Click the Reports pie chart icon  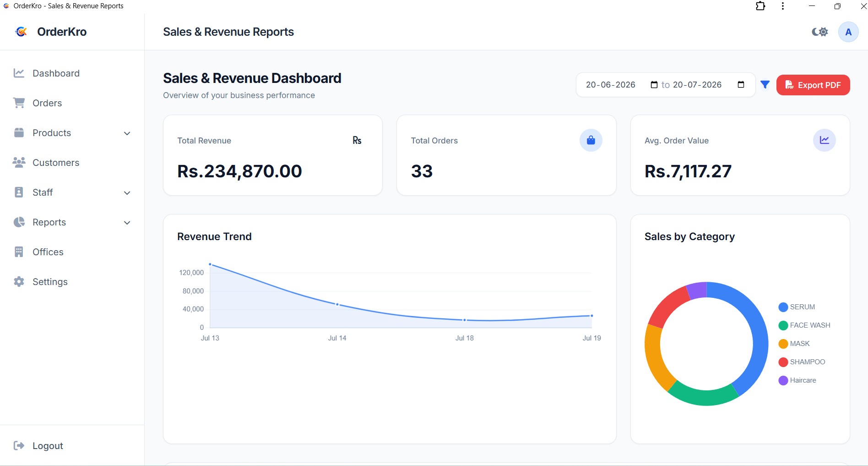coord(19,222)
